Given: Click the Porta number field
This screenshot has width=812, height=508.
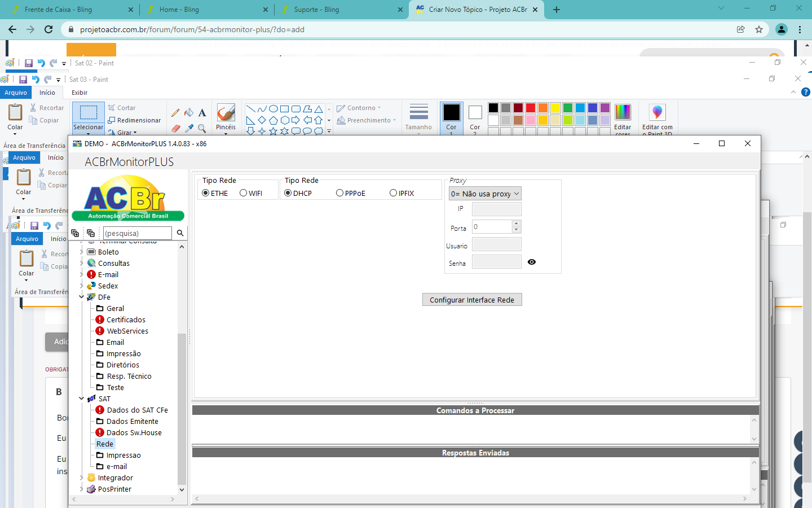Looking at the screenshot, I should click(x=492, y=226).
